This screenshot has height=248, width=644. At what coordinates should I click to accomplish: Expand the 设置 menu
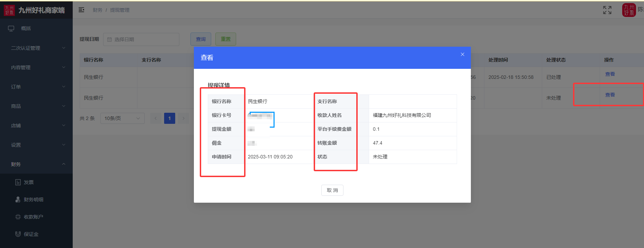36,145
